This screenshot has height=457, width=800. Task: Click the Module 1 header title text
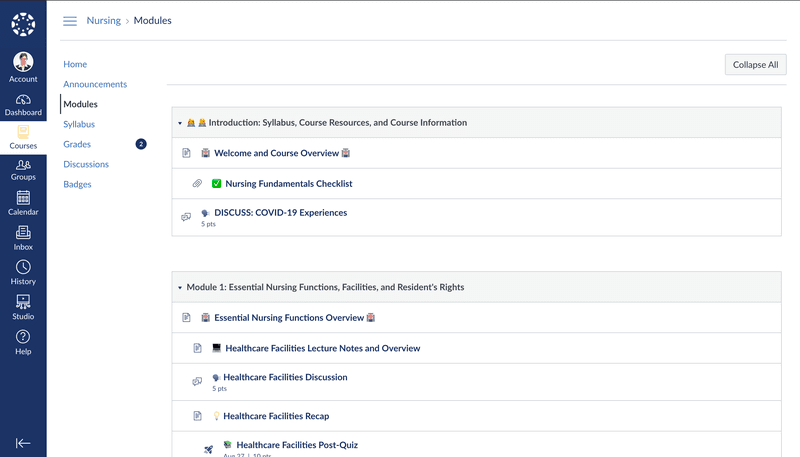pyautogui.click(x=326, y=287)
